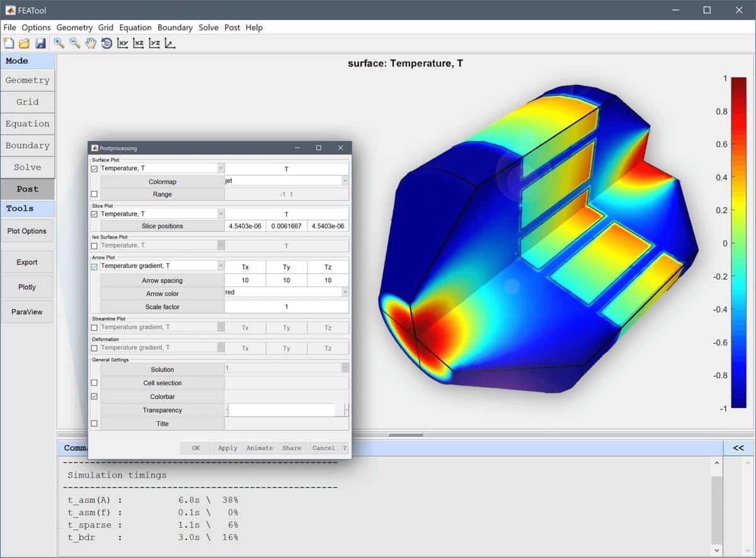Click the Scale factor input field
Viewport: 756px width, 558px height.
click(287, 307)
